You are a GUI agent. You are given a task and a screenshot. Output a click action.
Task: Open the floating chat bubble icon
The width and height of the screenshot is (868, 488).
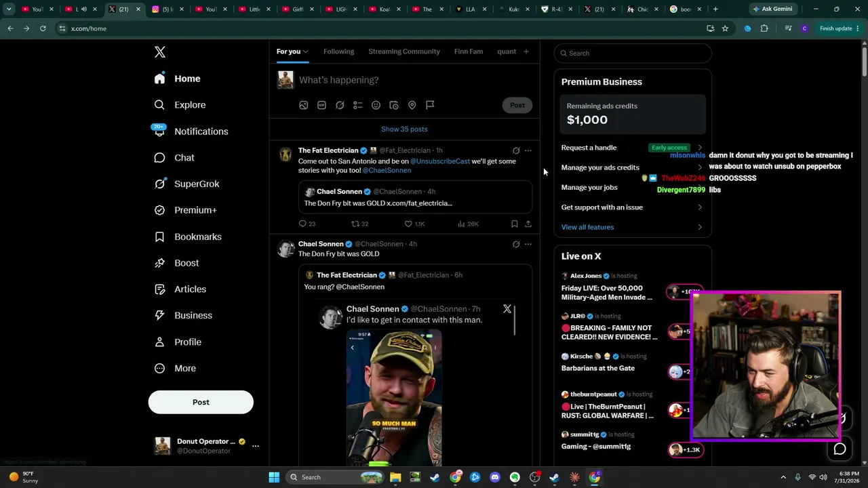(x=840, y=449)
